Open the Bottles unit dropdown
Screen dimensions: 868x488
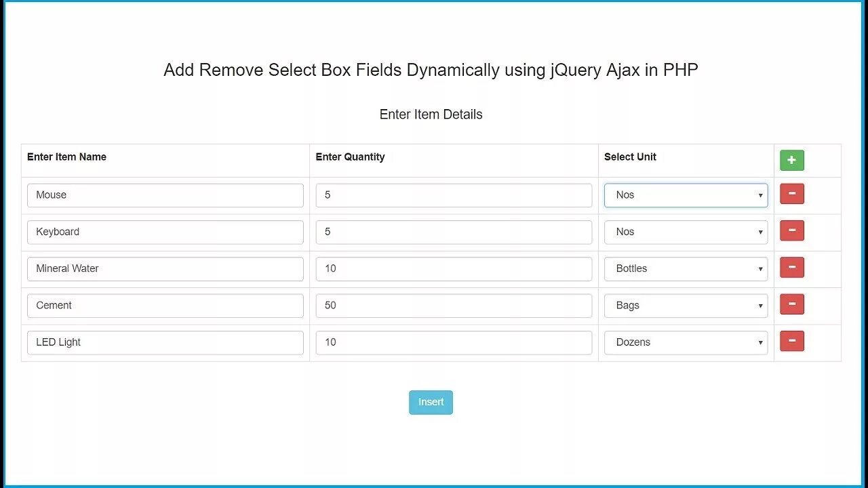tap(686, 268)
